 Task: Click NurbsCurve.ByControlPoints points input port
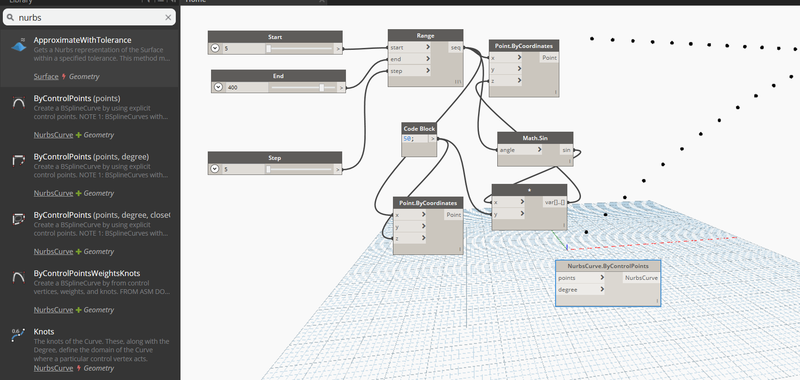[581, 278]
